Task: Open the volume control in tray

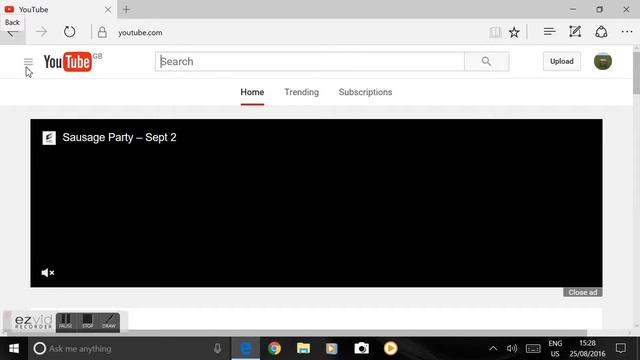Action: (x=512, y=349)
